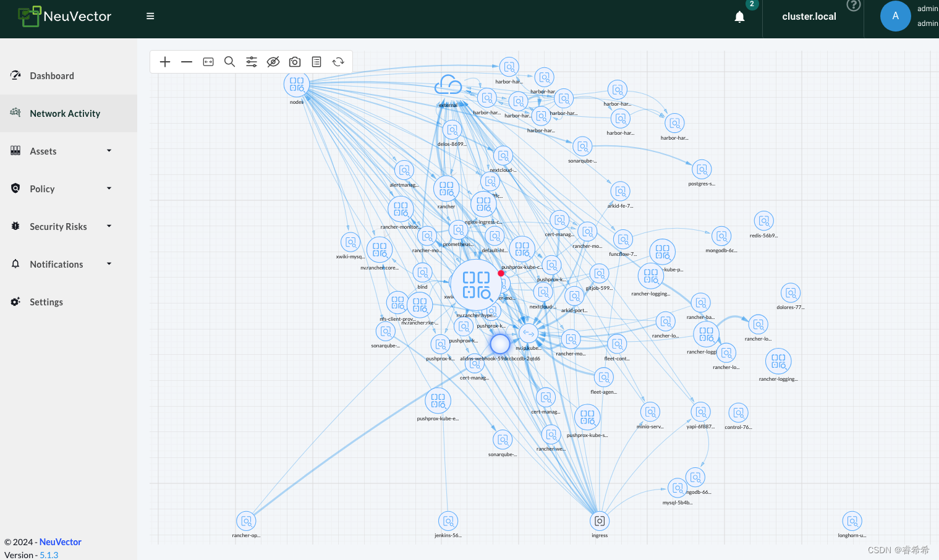Select the ingress node

point(600,521)
